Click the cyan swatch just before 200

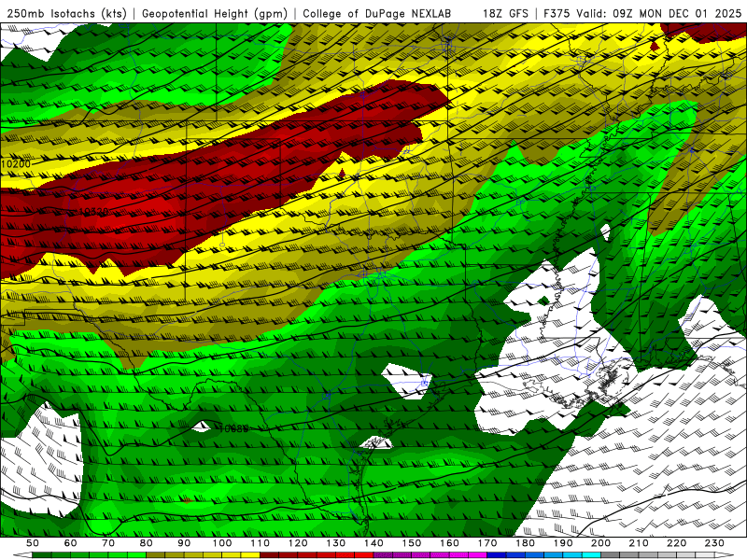click(591, 555)
